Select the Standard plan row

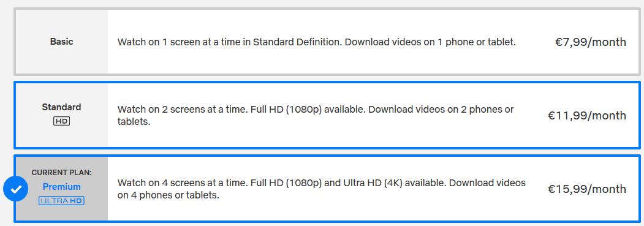tap(327, 115)
